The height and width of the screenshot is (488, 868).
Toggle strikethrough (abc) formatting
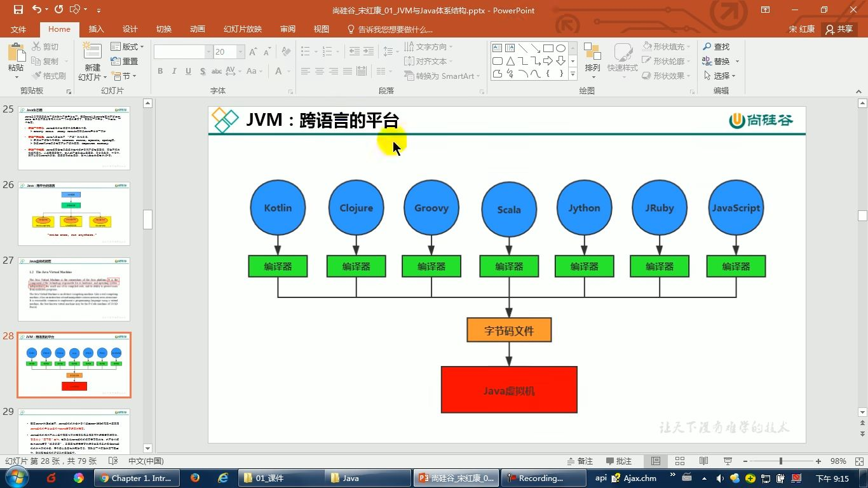217,71
